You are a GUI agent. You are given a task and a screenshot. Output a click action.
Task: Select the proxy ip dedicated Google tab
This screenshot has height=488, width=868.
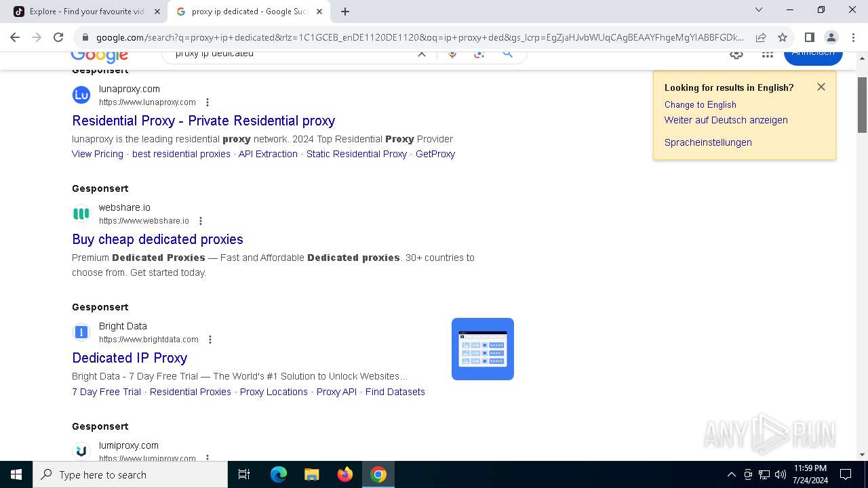(x=248, y=12)
